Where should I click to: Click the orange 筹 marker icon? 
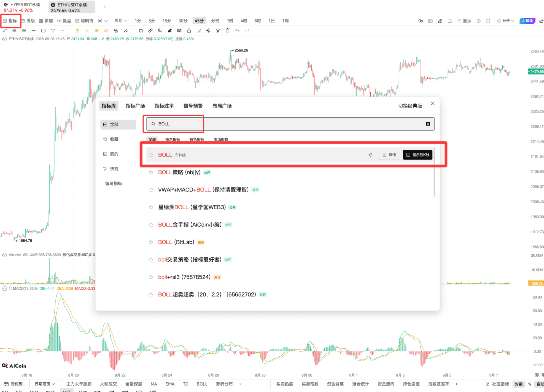tap(97, 30)
